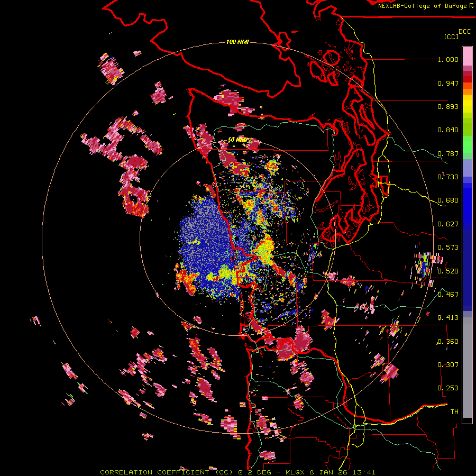Click the 0.467 legend value
The height and width of the screenshot is (476, 476).
coord(448,295)
